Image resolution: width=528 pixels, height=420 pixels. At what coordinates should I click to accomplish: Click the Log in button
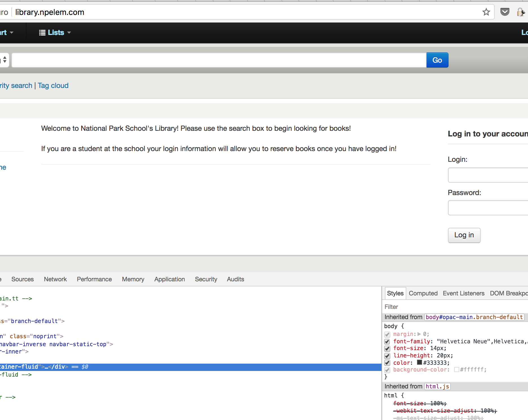point(464,235)
